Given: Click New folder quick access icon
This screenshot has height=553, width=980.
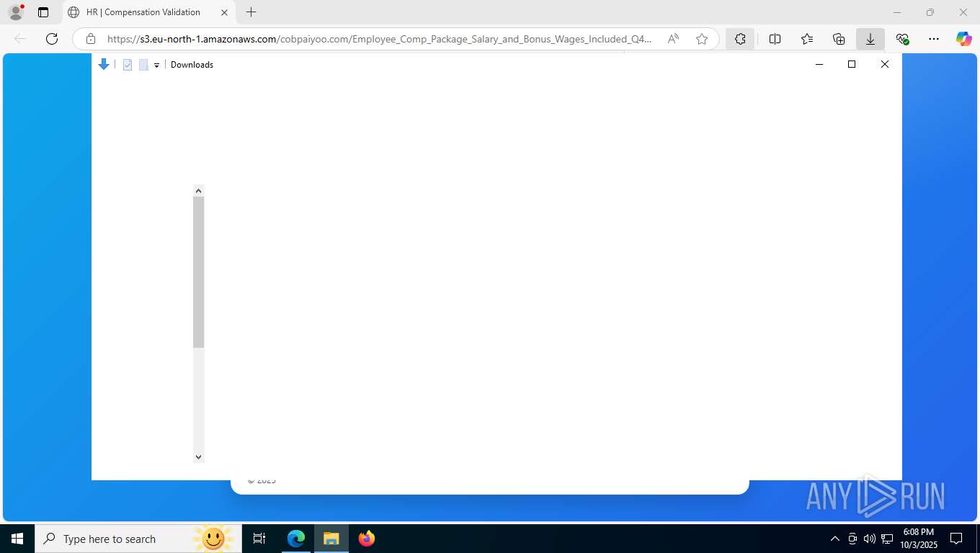Looking at the screenshot, I should coord(143,65).
